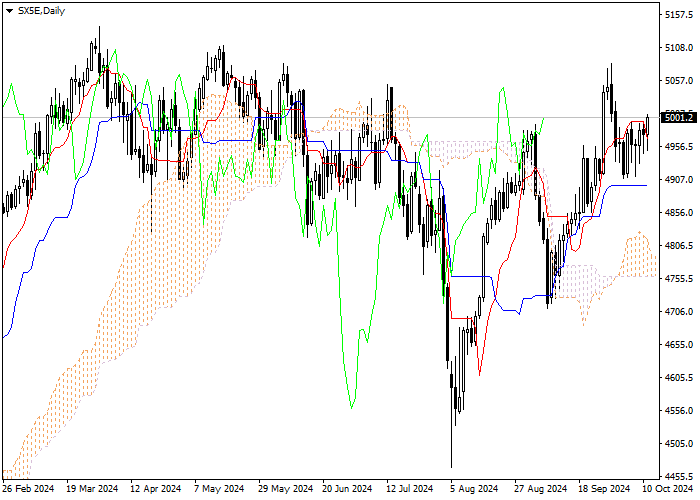Viewport: 700px width, 500px height.
Task: Click the 5 Aug 2024 date label
Action: point(474,489)
